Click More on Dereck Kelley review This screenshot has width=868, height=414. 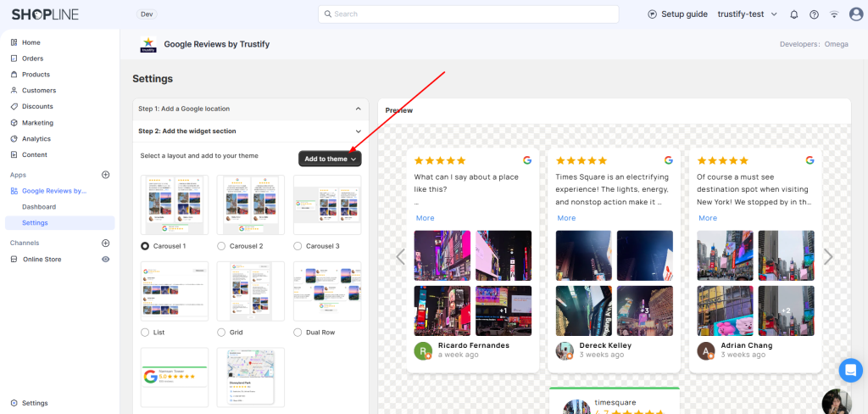[566, 218]
